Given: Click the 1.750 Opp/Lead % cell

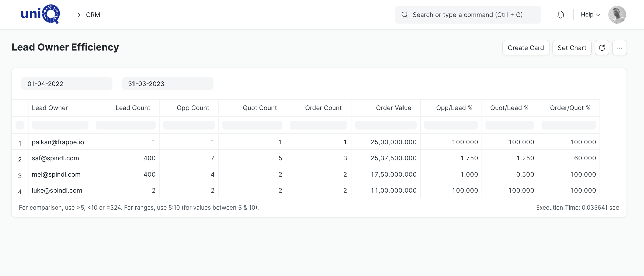Looking at the screenshot, I should [x=451, y=158].
